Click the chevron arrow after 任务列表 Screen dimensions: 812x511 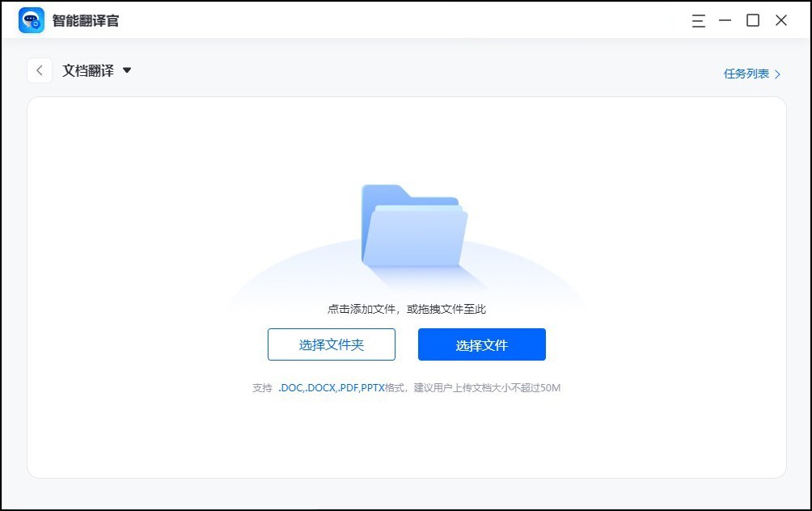coord(777,73)
